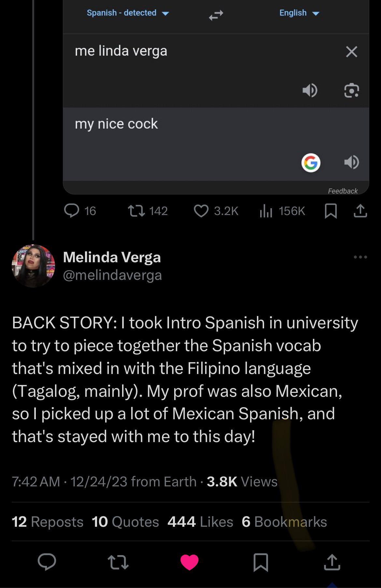Open the Spanish - detected language dropdown
The image size is (381, 588).
pyautogui.click(x=128, y=13)
